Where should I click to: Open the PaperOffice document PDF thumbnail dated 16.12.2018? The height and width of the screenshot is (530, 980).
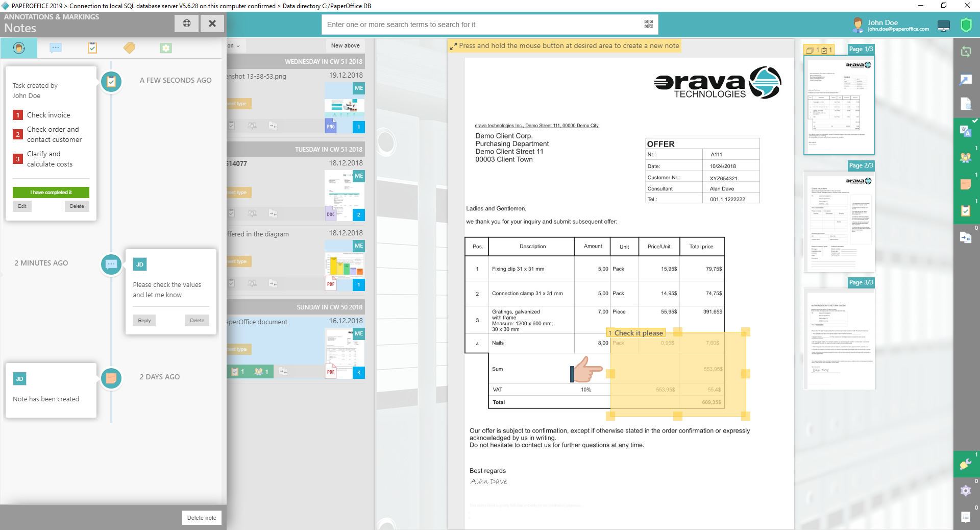click(x=345, y=353)
